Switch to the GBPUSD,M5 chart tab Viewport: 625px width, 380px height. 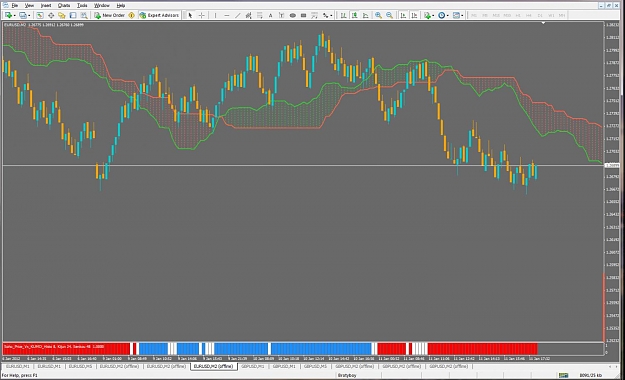(x=315, y=366)
